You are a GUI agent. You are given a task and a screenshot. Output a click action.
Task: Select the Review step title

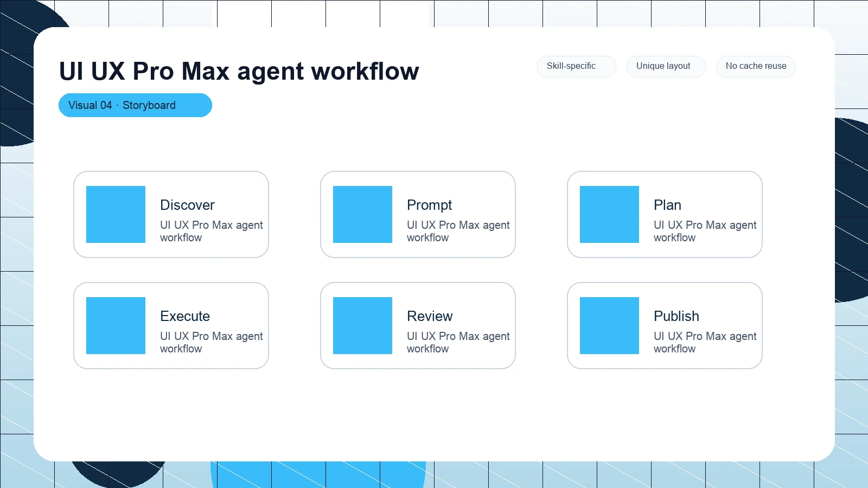(x=430, y=316)
